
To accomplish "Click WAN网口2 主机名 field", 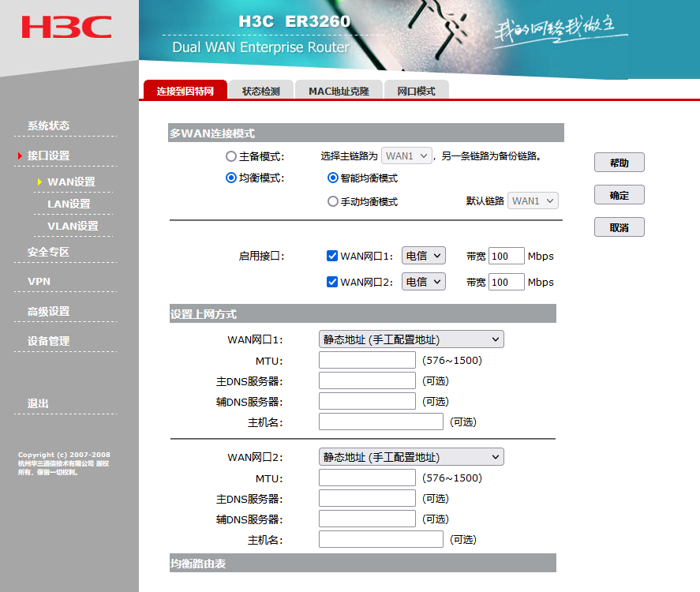I will pyautogui.click(x=381, y=539).
